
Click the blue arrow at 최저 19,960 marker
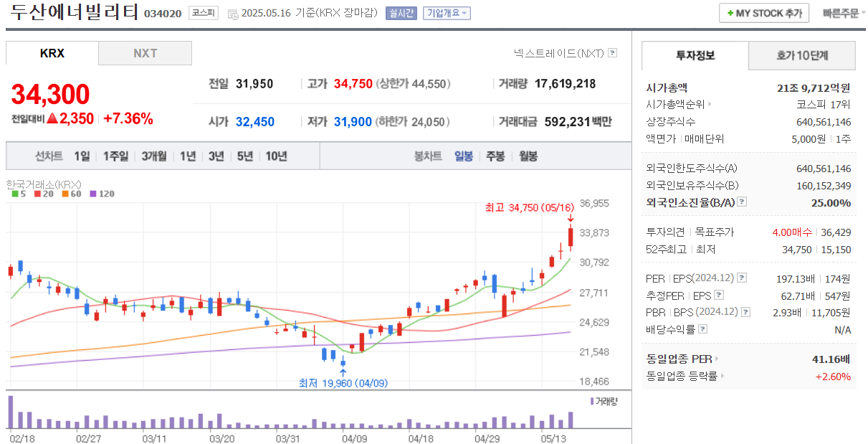coord(343,372)
